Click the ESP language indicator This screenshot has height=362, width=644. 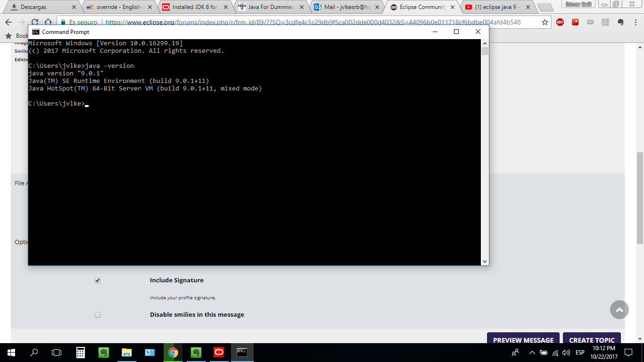pos(580,353)
